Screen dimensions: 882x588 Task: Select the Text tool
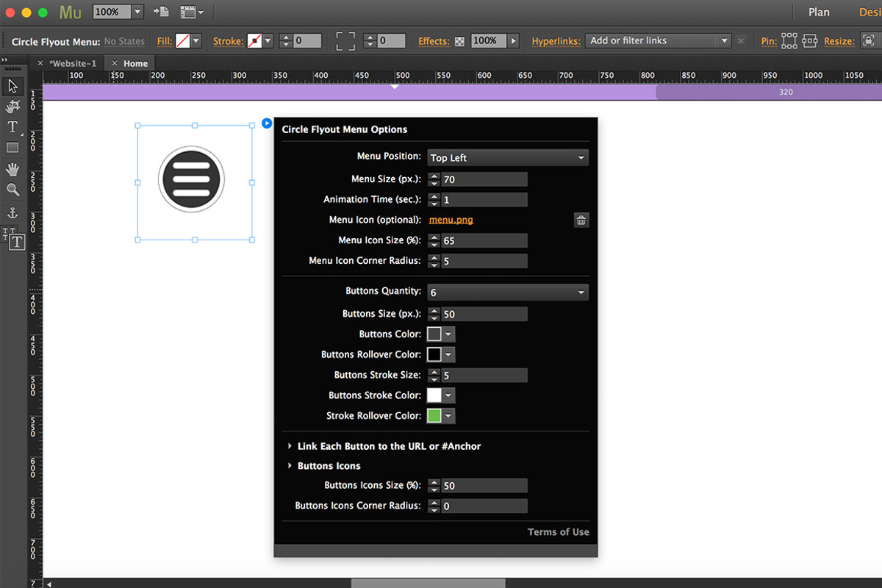click(x=15, y=126)
